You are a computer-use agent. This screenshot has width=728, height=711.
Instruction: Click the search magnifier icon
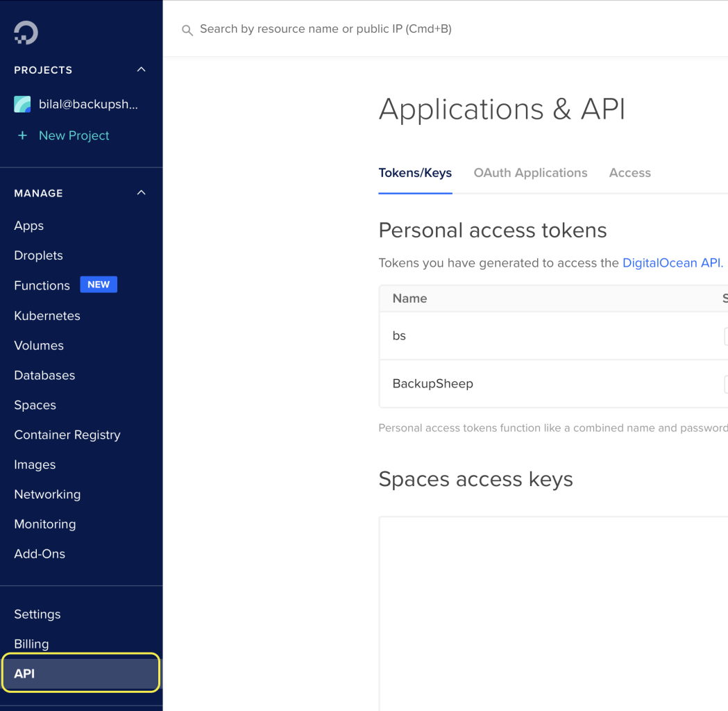(187, 31)
